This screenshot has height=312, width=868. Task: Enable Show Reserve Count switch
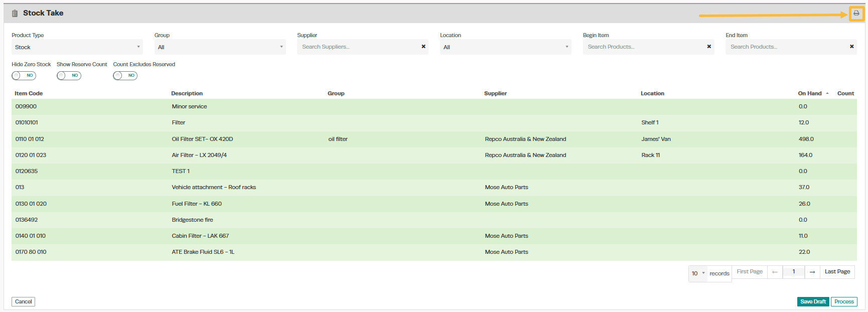[69, 75]
